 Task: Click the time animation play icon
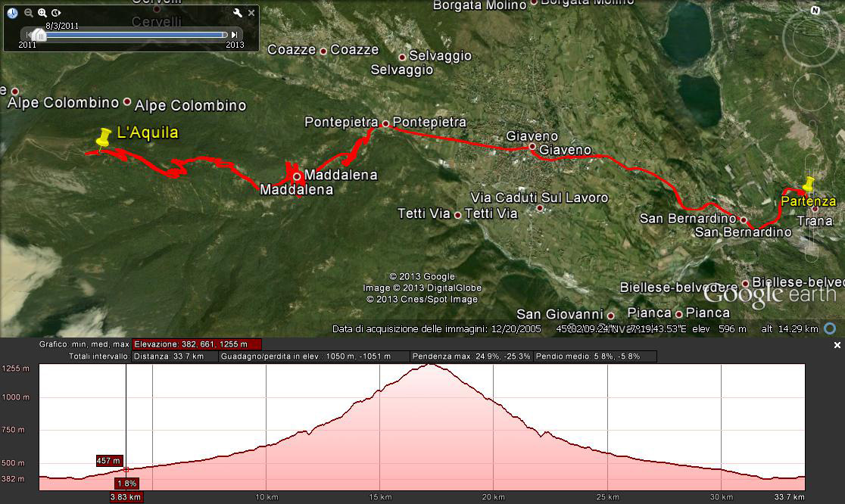pyautogui.click(x=56, y=13)
